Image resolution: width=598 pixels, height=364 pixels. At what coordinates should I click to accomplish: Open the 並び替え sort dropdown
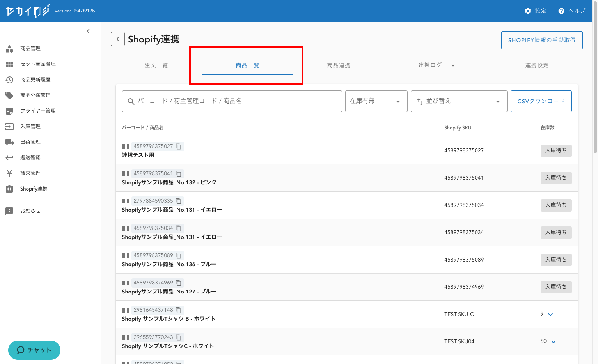tap(459, 101)
